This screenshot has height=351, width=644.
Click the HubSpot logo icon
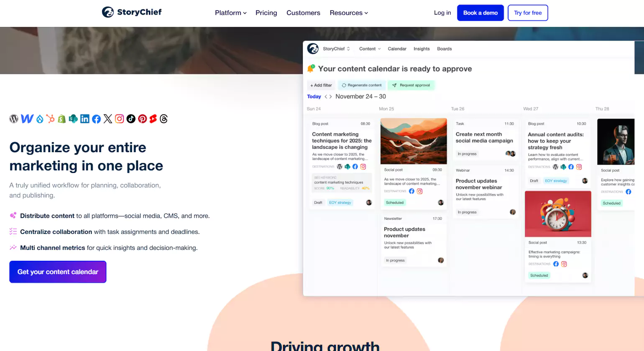[51, 119]
